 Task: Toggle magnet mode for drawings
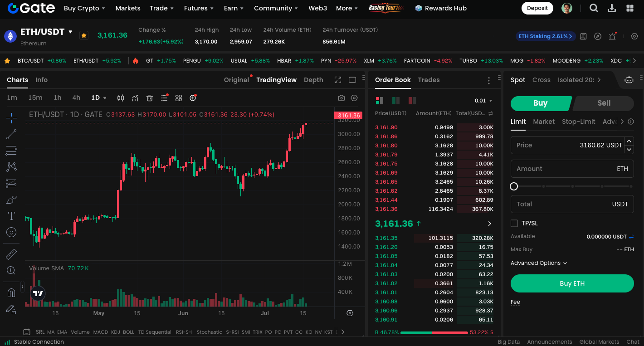[x=11, y=293]
